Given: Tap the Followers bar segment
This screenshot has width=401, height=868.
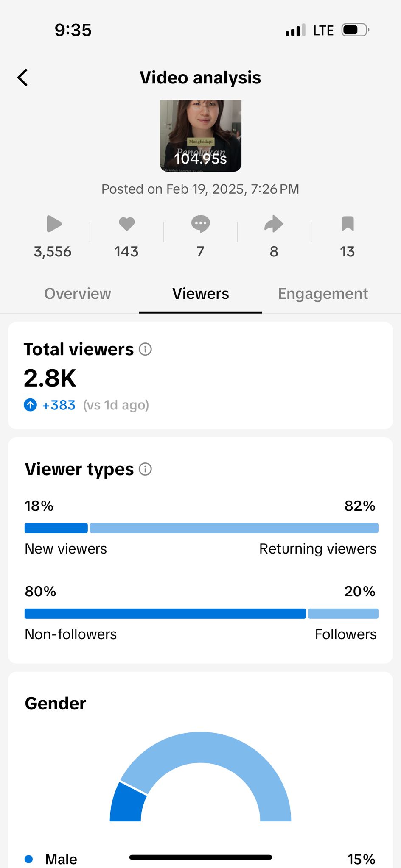Looking at the screenshot, I should (x=343, y=614).
